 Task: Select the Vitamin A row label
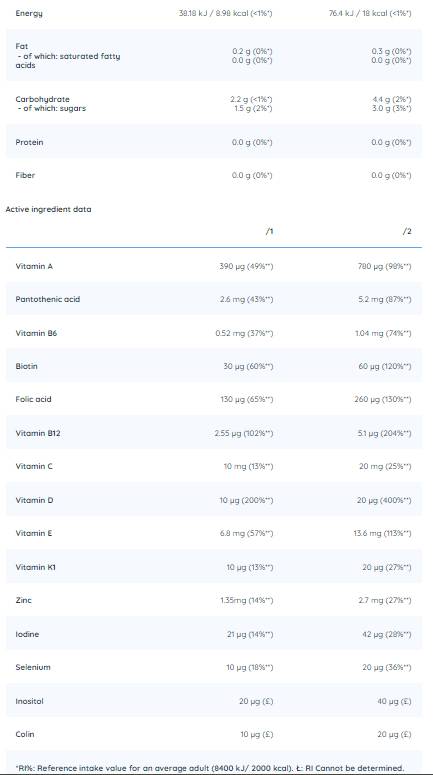34,266
